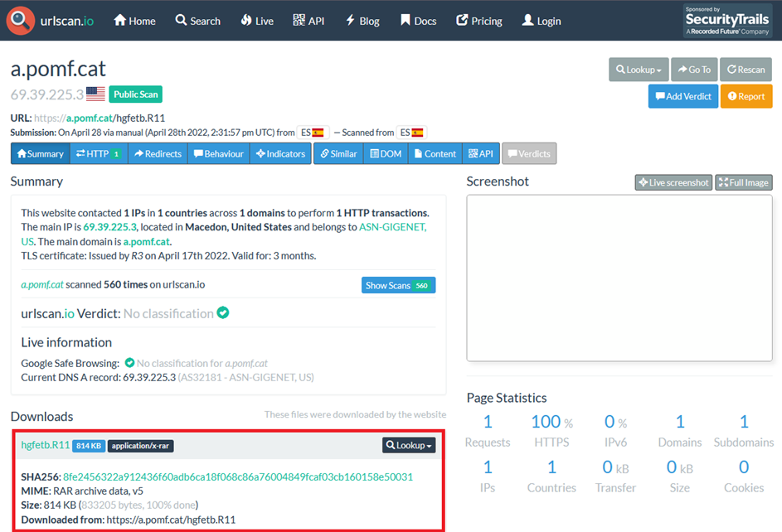
Task: Click Show Scans 560 button
Action: (398, 285)
